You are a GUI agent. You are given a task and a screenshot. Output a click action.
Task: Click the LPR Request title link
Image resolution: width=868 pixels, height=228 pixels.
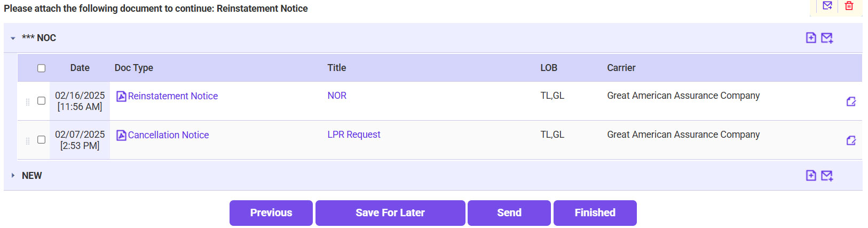tap(354, 135)
